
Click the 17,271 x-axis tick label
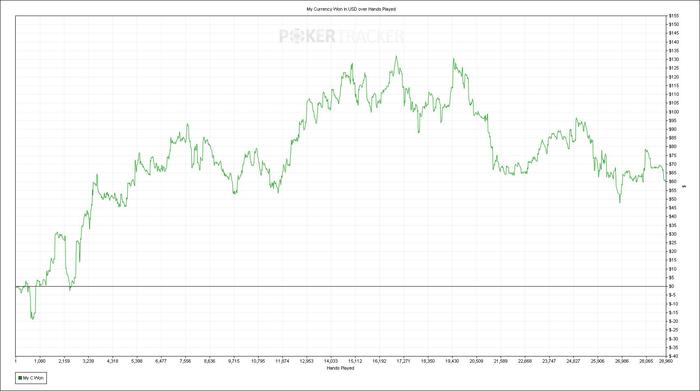coord(404,361)
